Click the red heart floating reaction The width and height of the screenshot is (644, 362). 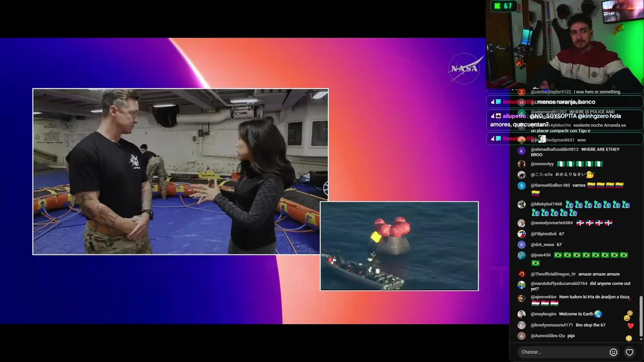pyautogui.click(x=630, y=326)
